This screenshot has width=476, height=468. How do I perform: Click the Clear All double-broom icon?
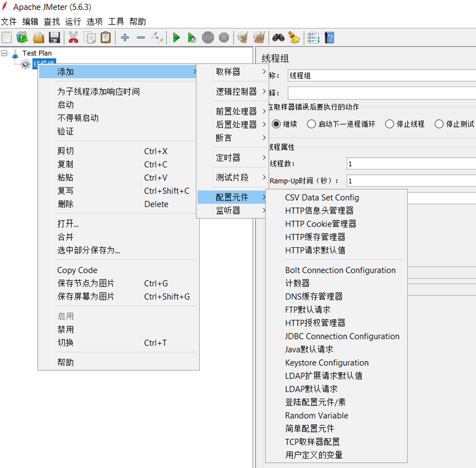[x=259, y=38]
